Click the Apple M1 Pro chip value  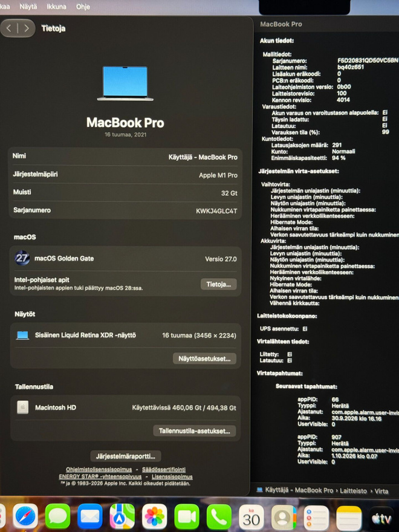point(218,175)
